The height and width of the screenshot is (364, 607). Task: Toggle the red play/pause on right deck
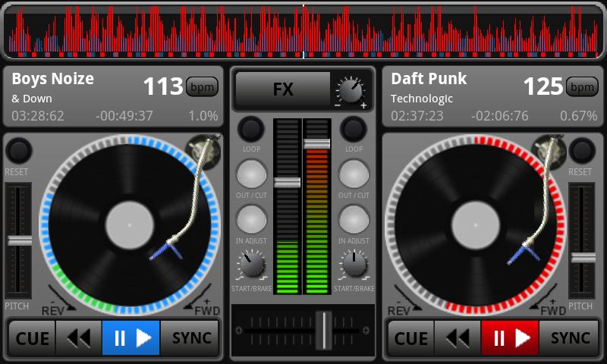[x=510, y=337]
